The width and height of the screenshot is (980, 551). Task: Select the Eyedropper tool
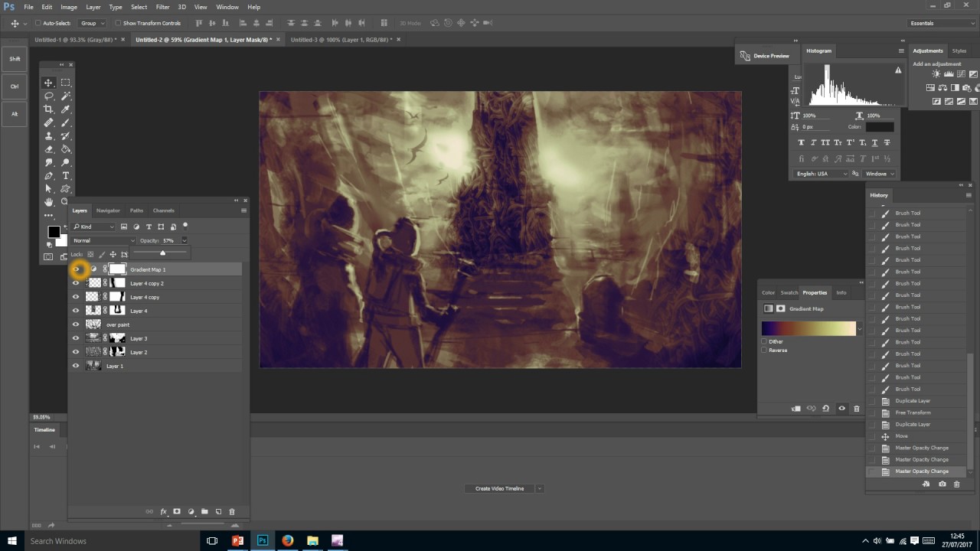pyautogui.click(x=66, y=109)
